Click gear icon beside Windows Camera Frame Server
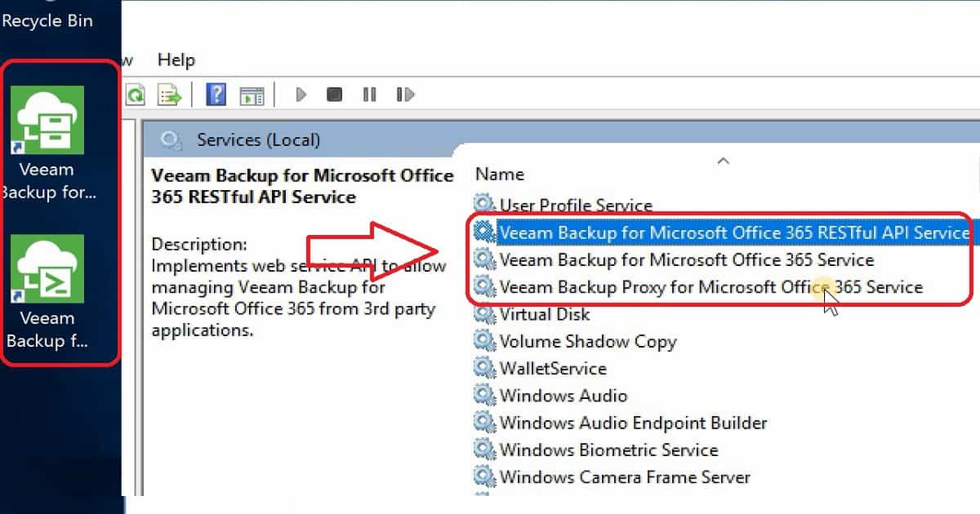This screenshot has width=980, height=514. (485, 476)
